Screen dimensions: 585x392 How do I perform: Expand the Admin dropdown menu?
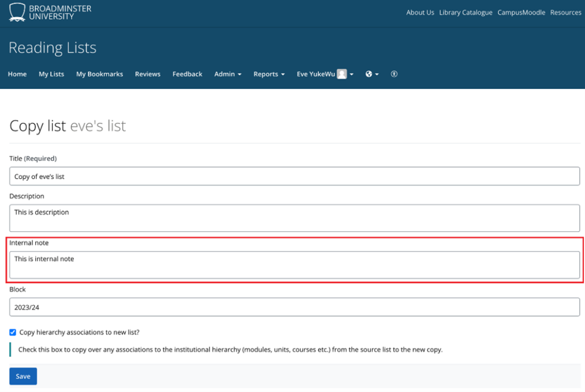click(227, 74)
